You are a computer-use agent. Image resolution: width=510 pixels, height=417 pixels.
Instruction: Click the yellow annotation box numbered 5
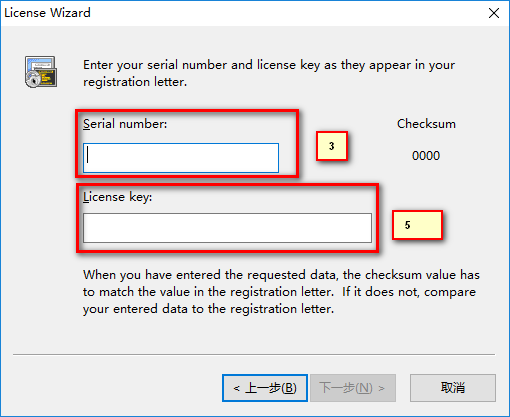coord(417,225)
